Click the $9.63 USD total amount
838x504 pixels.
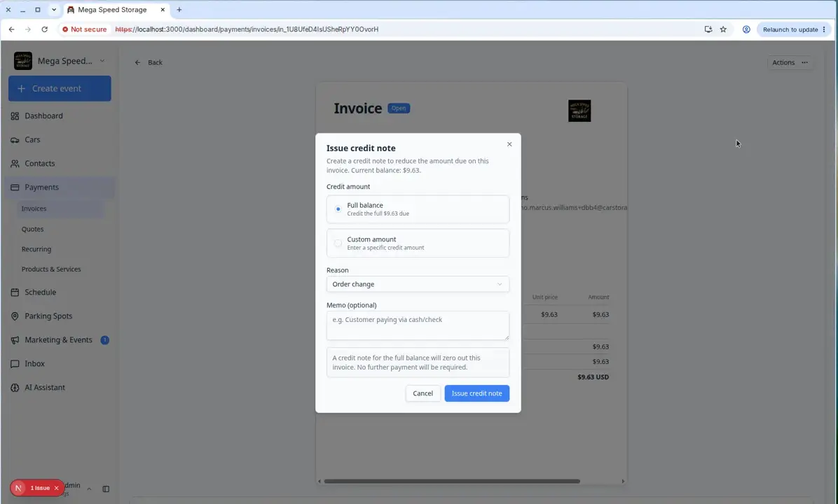593,377
